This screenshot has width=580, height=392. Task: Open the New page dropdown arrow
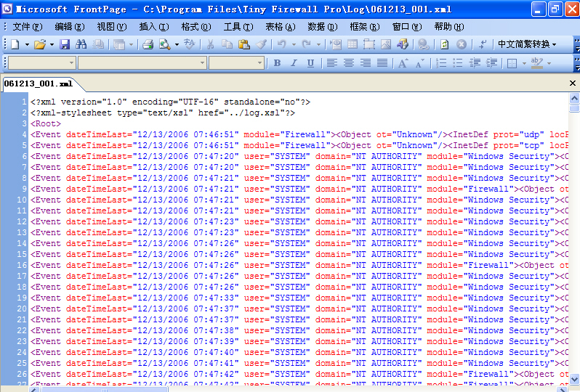(x=27, y=45)
